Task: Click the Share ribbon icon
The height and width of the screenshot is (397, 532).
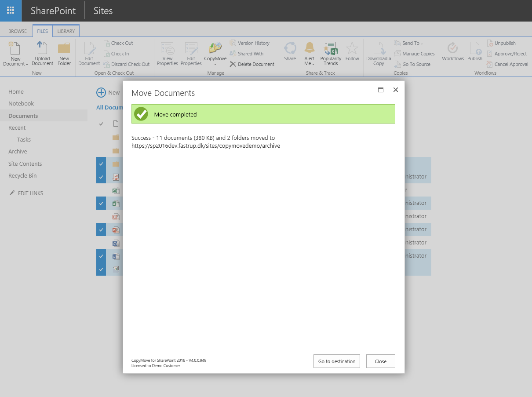Action: coord(290,51)
